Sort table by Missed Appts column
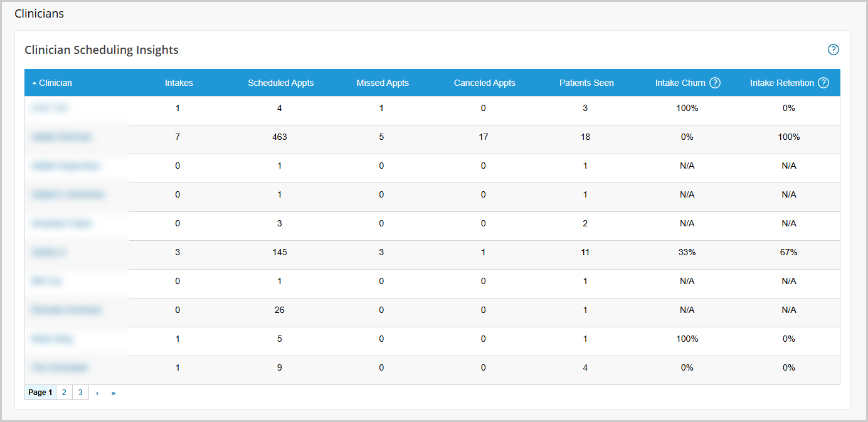The height and width of the screenshot is (422, 868). pos(383,83)
